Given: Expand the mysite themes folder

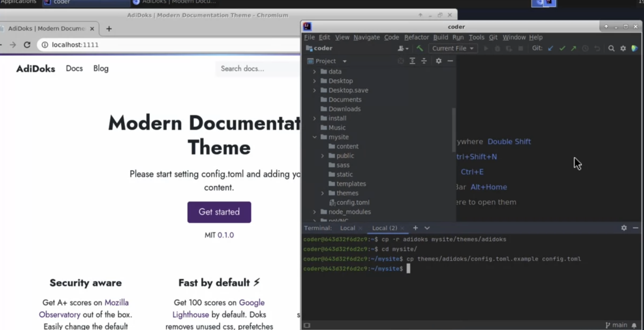Looking at the screenshot, I should pyautogui.click(x=322, y=193).
